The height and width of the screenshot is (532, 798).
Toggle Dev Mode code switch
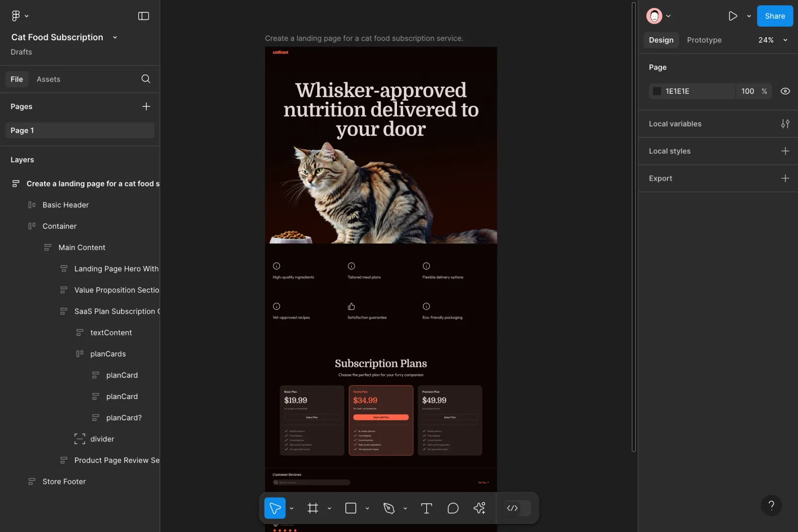518,508
